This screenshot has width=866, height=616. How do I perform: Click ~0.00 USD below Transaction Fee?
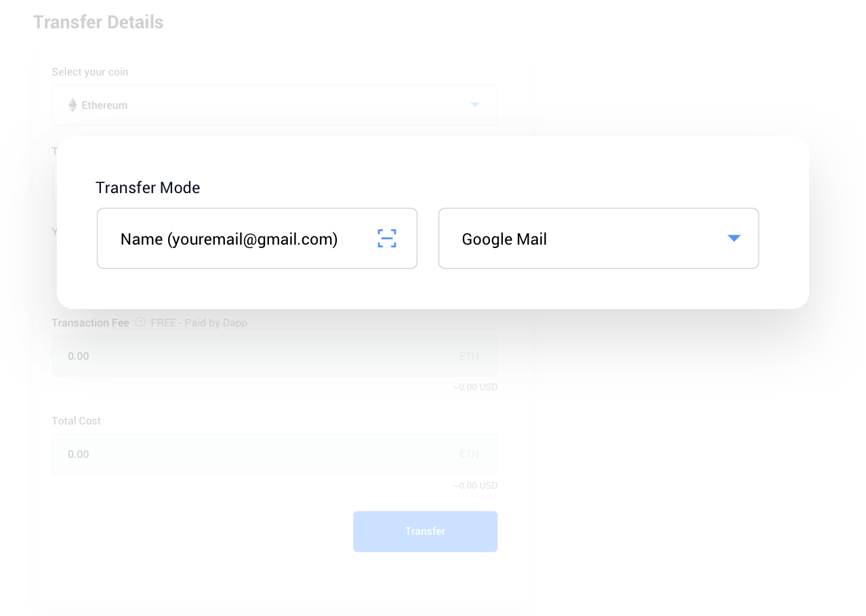(475, 388)
